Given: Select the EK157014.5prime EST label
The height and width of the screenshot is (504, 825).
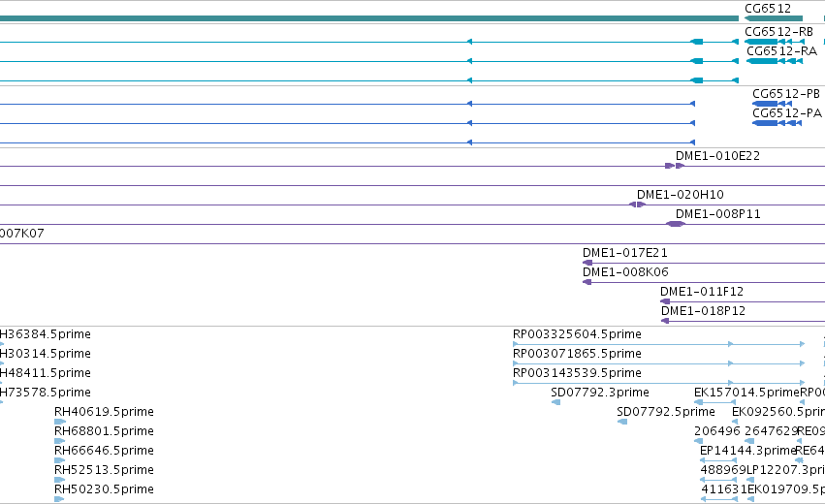Looking at the screenshot, I should coord(747,393).
